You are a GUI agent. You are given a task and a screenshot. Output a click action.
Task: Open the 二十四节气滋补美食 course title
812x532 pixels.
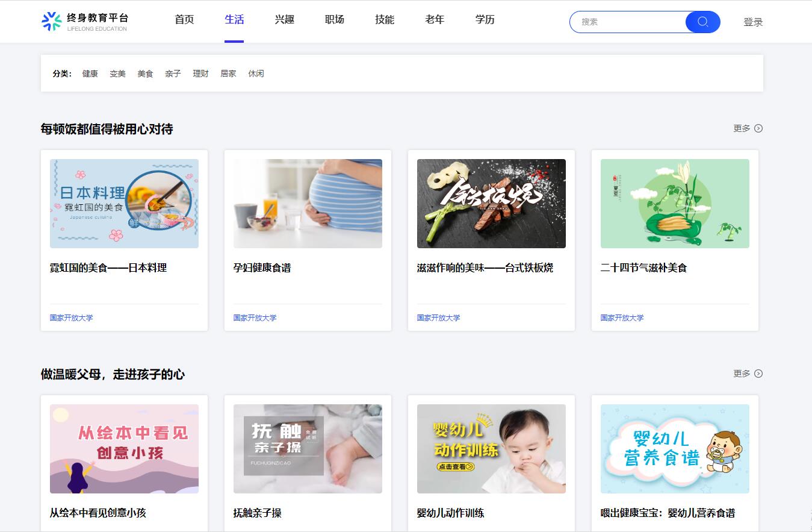(643, 268)
